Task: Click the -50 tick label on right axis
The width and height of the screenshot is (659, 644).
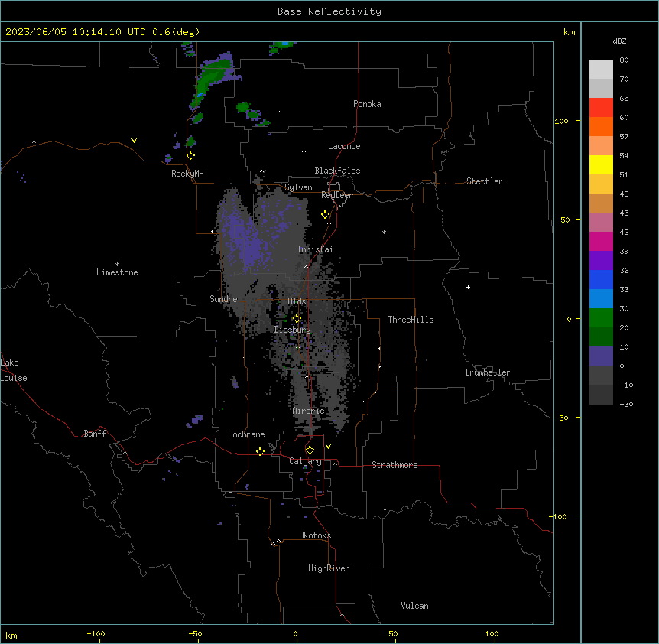Action: [x=561, y=418]
